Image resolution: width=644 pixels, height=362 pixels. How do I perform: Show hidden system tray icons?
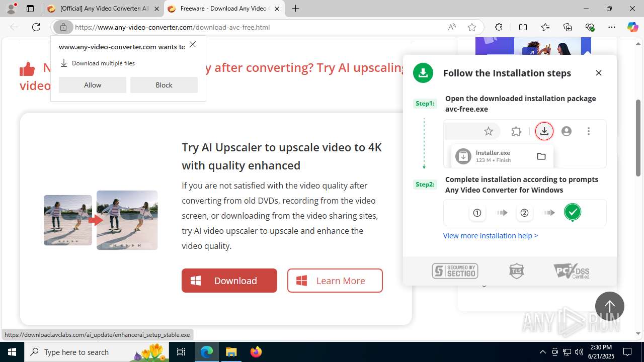pyautogui.click(x=542, y=352)
